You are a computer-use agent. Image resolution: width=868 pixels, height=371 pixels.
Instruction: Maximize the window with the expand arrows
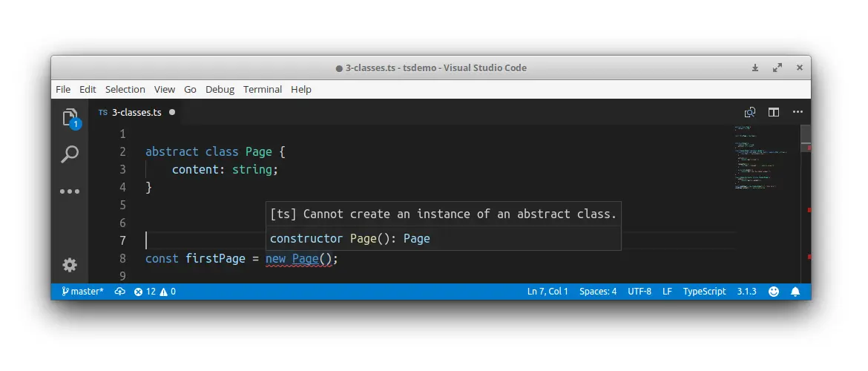click(777, 68)
